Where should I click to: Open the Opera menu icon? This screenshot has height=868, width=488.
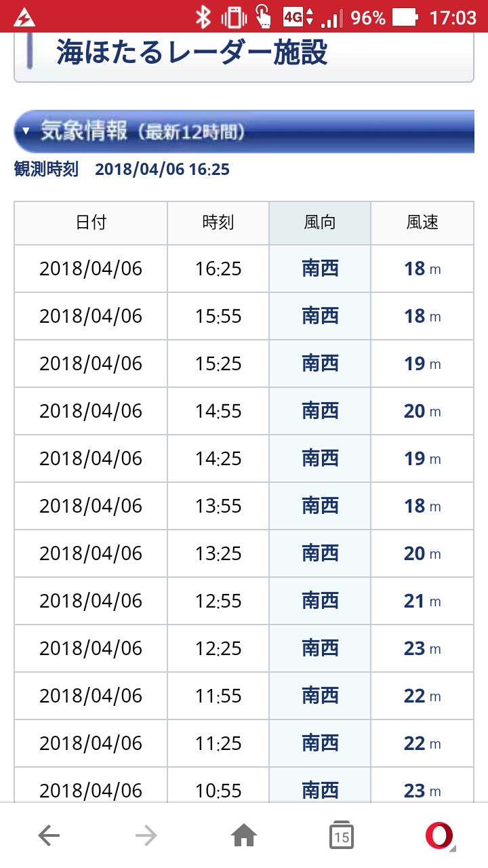pyautogui.click(x=439, y=835)
